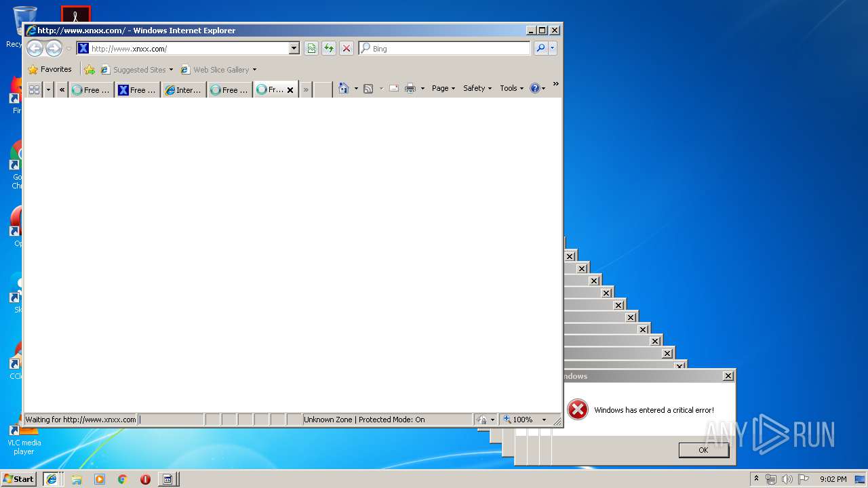Click the Internet Explorer taskbar icon
The width and height of the screenshot is (868, 488).
coord(51,479)
